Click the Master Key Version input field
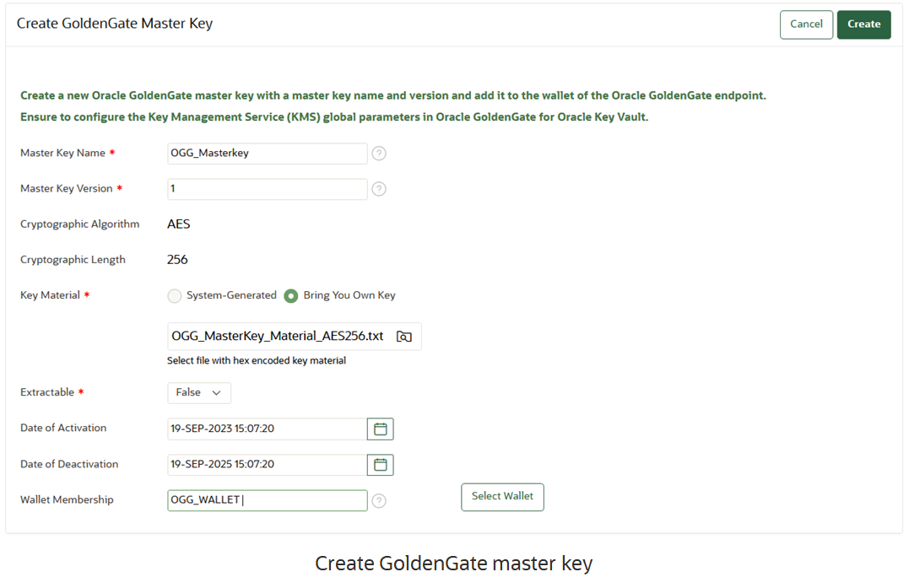The image size is (909, 588). [x=266, y=189]
